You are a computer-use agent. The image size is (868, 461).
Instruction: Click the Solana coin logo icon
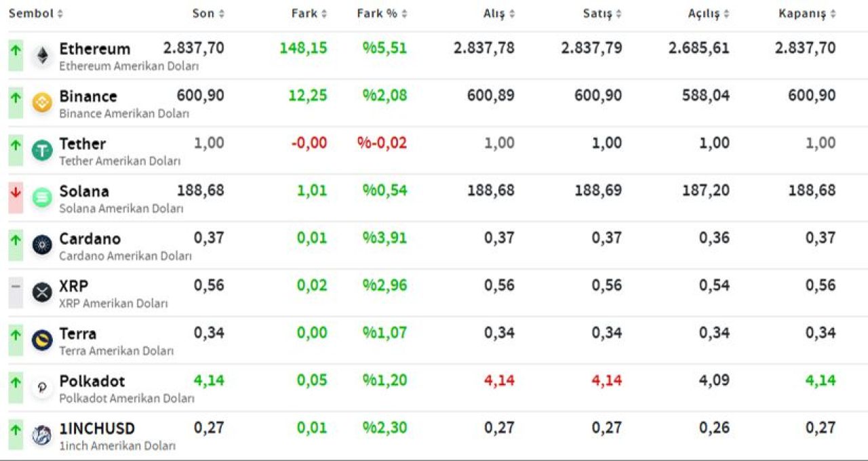click(x=42, y=198)
